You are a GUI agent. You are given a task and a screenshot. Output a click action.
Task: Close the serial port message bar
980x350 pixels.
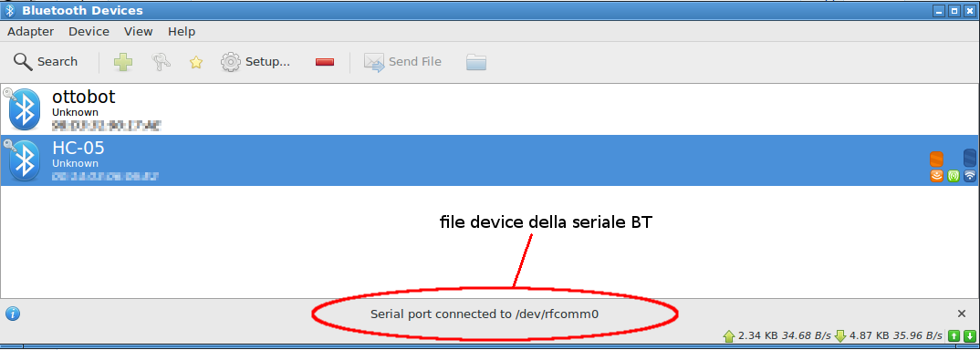tap(962, 314)
